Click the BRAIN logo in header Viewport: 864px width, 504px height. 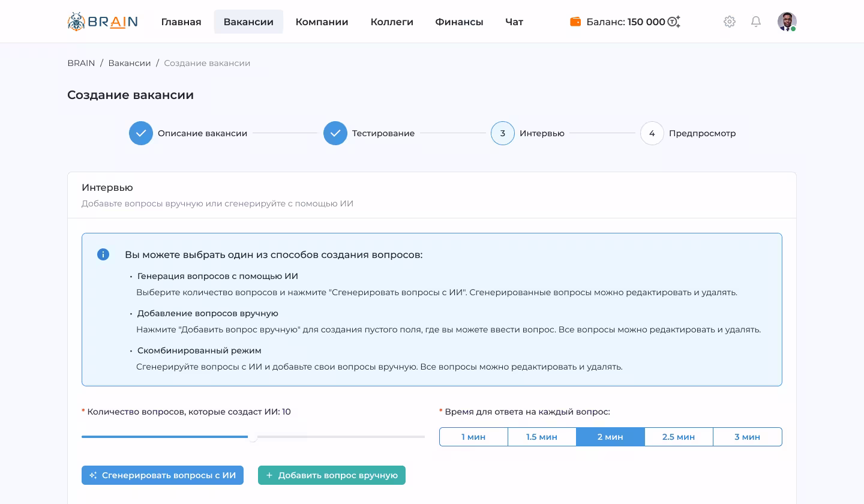coord(103,22)
